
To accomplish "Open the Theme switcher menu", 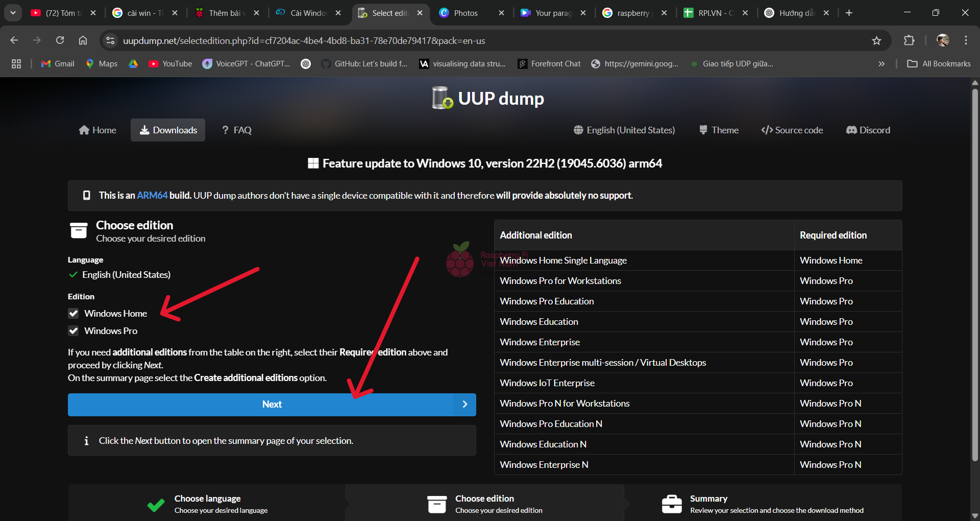I will point(719,130).
